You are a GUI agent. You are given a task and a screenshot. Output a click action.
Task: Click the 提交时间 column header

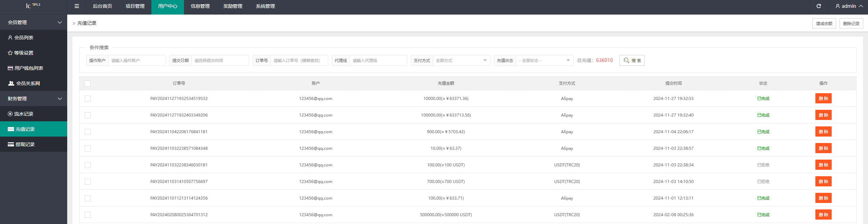tap(673, 83)
